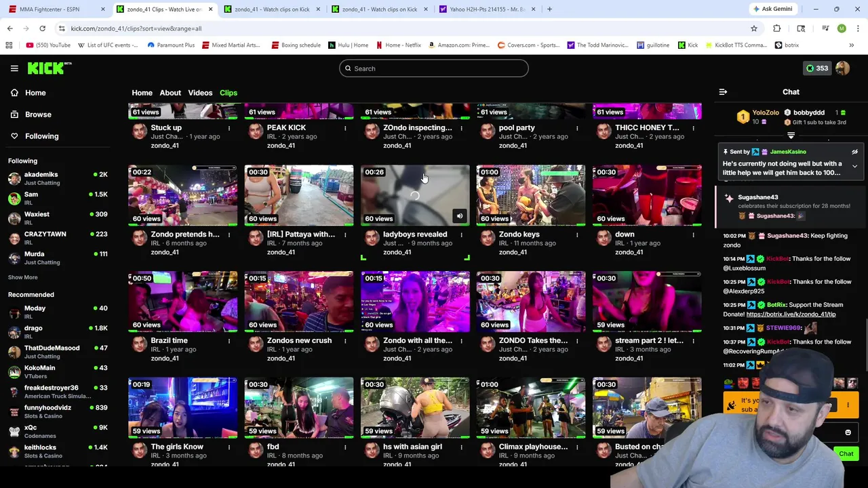Click Show more under Following

22,277
